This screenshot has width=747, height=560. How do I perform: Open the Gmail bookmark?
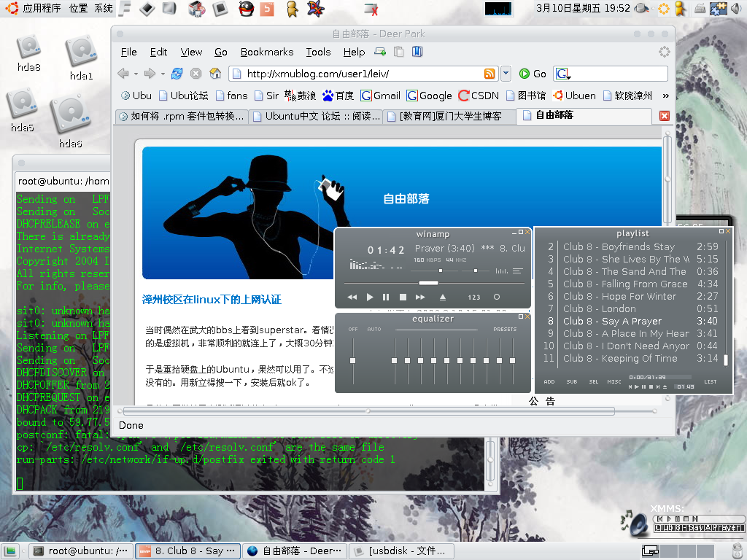click(x=380, y=96)
